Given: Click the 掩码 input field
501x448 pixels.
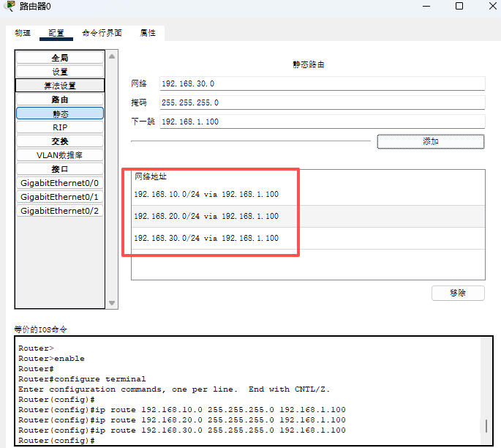Looking at the screenshot, I should pos(322,102).
